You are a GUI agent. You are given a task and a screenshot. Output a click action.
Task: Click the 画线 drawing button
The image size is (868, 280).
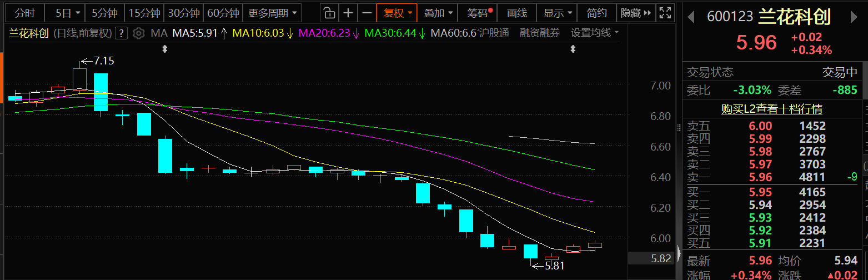(x=517, y=13)
